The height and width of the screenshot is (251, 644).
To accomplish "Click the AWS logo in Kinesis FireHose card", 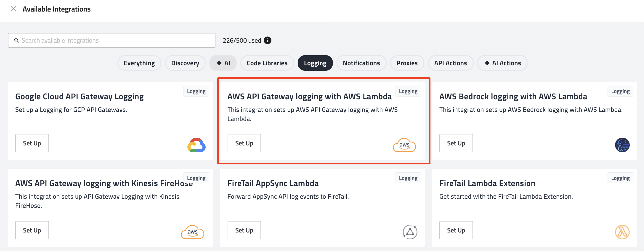I will pos(192,232).
